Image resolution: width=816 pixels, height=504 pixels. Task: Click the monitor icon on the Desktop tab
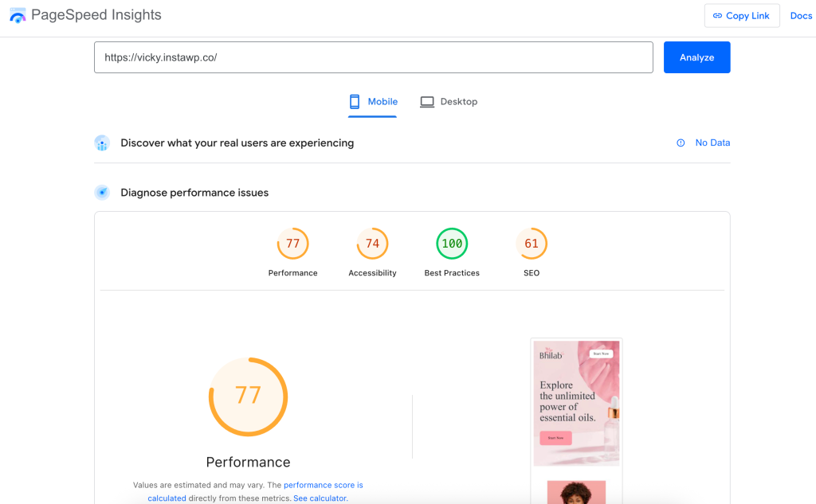click(427, 102)
